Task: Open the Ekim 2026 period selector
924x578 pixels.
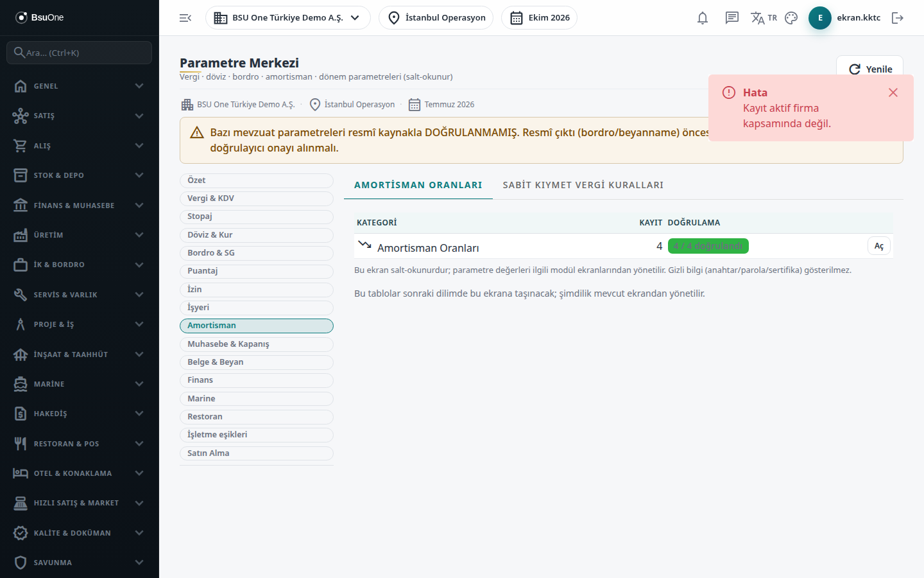Action: [539, 18]
